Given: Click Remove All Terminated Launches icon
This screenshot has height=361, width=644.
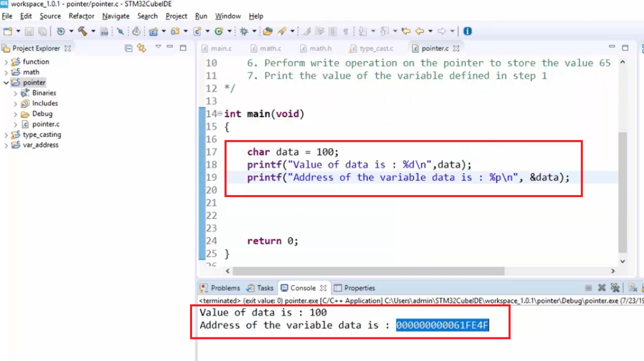Looking at the screenshot, I should pyautogui.click(x=615, y=288).
